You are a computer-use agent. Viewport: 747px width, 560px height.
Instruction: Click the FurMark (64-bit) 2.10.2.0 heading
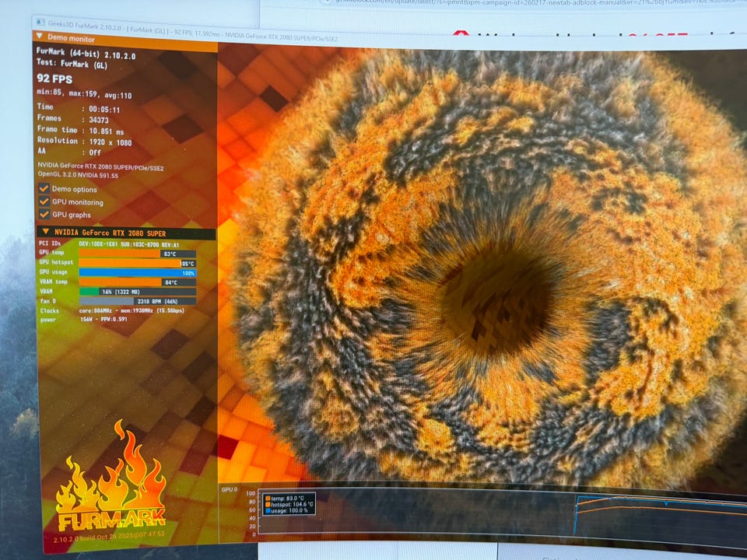(x=86, y=53)
